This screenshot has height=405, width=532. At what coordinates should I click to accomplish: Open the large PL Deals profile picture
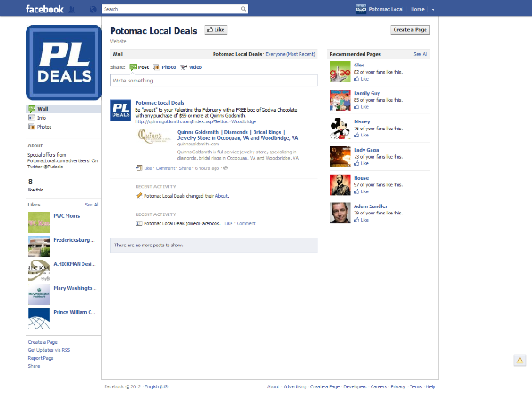coord(64,62)
